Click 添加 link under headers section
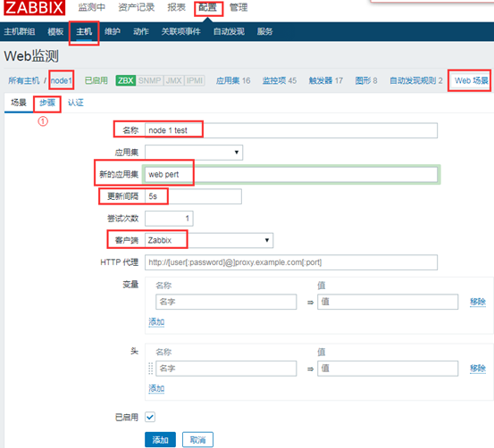Image resolution: width=494 pixels, height=448 pixels. coord(156,388)
